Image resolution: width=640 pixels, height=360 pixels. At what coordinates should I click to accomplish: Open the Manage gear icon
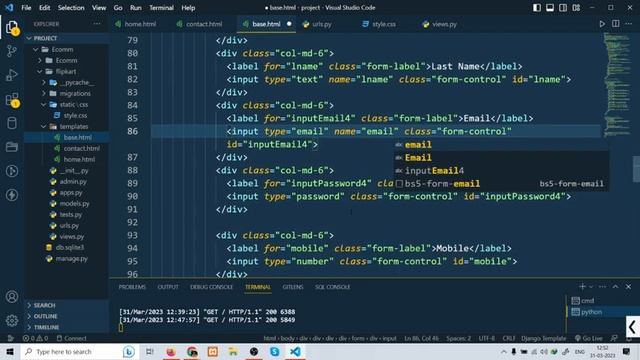tap(12, 320)
